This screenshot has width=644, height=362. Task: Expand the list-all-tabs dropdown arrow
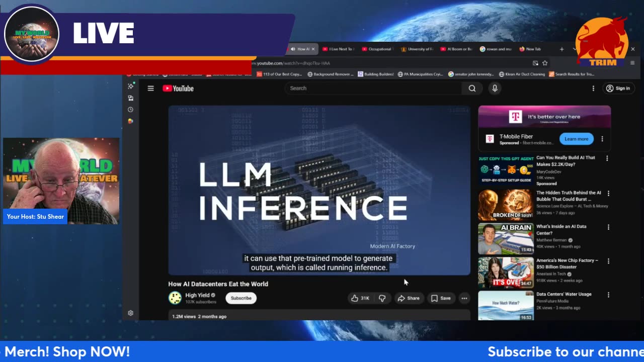click(x=575, y=49)
